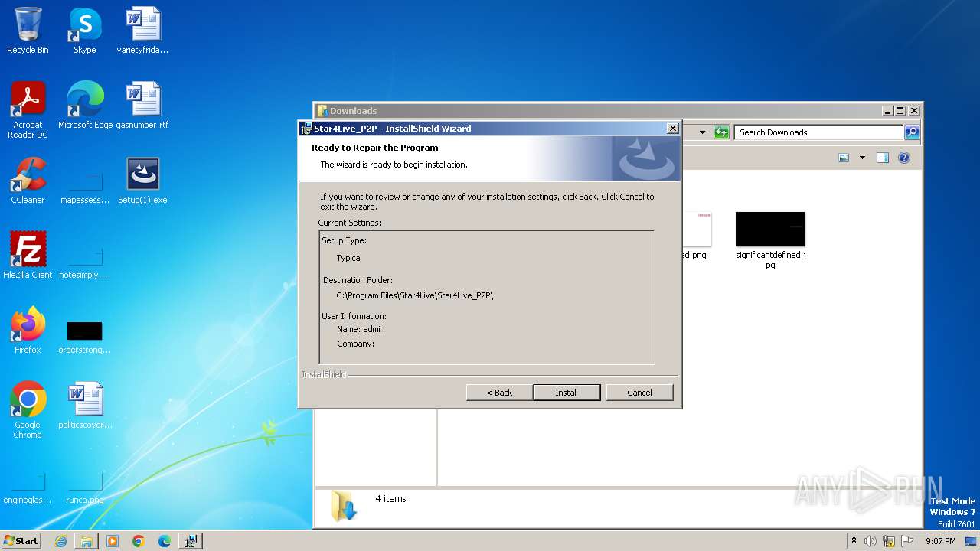Launch Google Chrome desktop shortcut
This screenshot has width=980, height=551.
pyautogui.click(x=28, y=410)
